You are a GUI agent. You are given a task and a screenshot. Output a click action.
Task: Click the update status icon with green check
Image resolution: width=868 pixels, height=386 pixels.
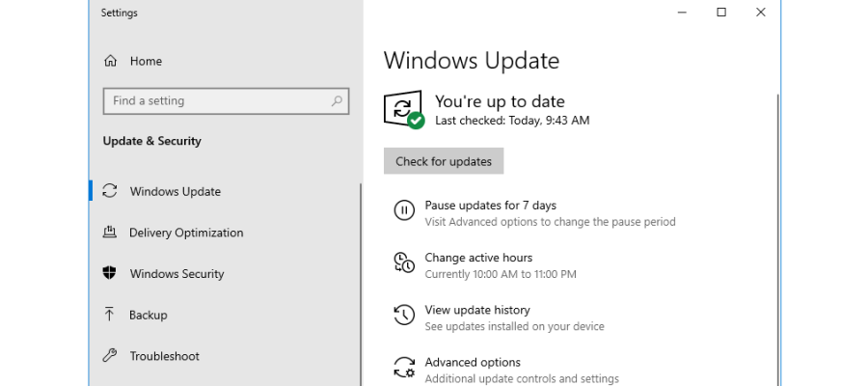404,110
